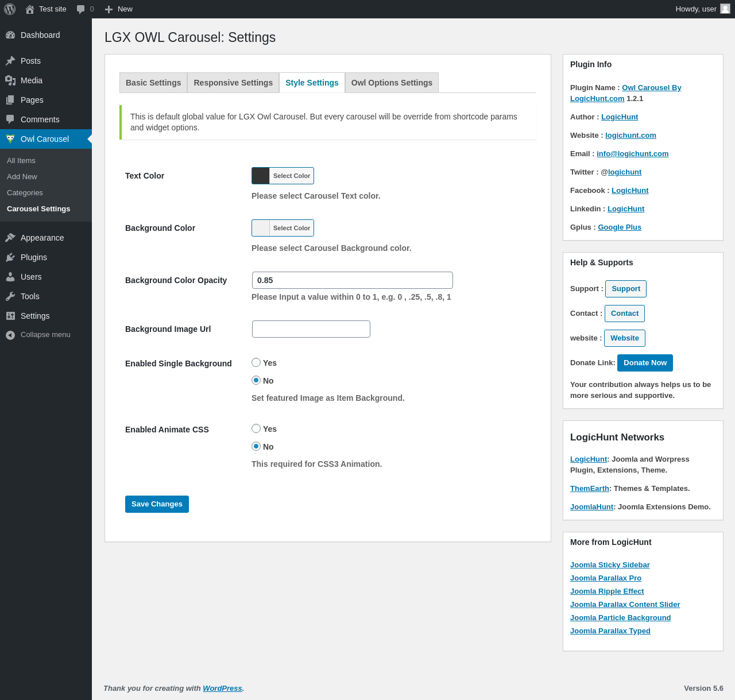Screen dimensions: 735x700
Task: Open the ThemEarth link
Action: 590,489
